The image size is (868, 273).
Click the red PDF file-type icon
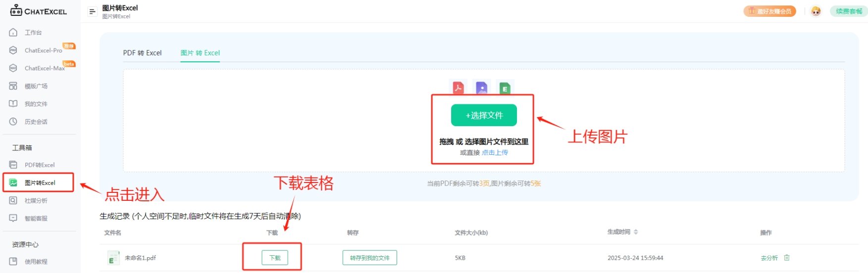(x=458, y=88)
